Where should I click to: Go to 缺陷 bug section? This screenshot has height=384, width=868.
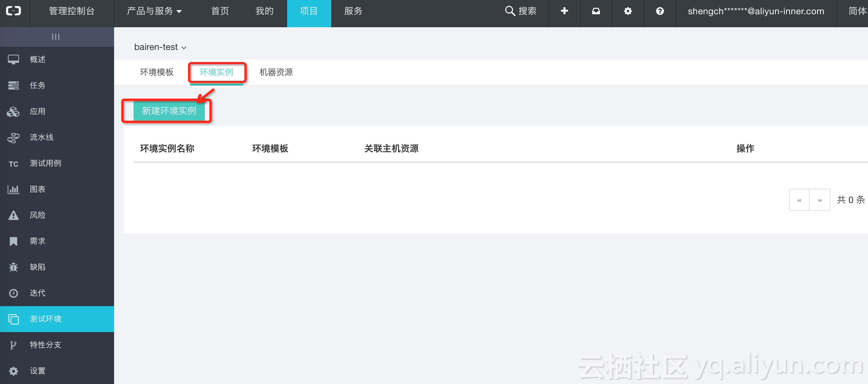point(37,267)
